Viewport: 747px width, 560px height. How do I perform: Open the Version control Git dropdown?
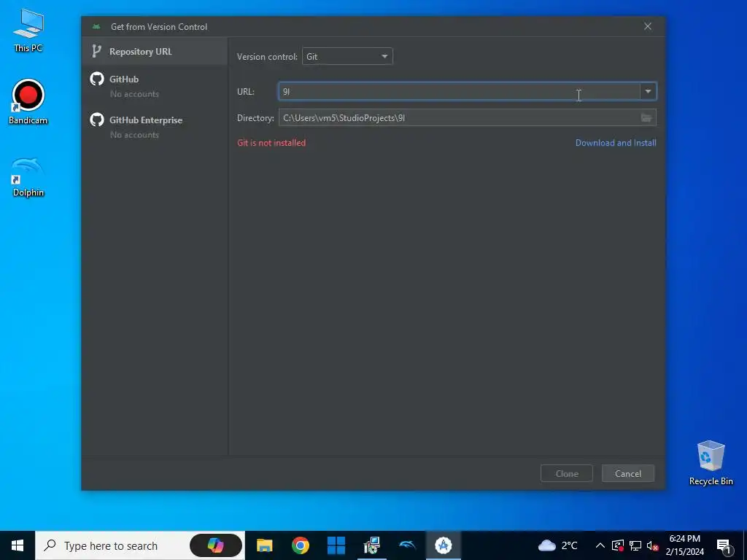click(347, 57)
